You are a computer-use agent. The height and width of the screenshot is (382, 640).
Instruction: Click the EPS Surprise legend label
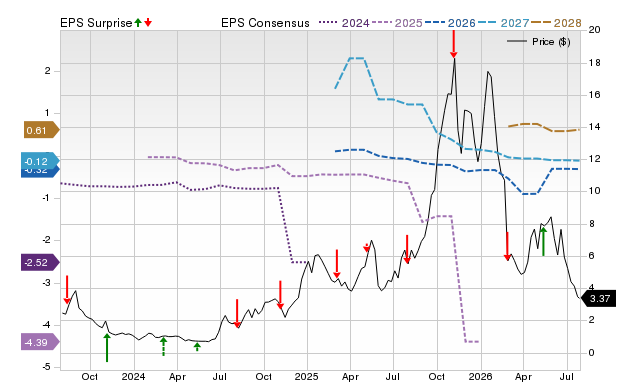96,23
